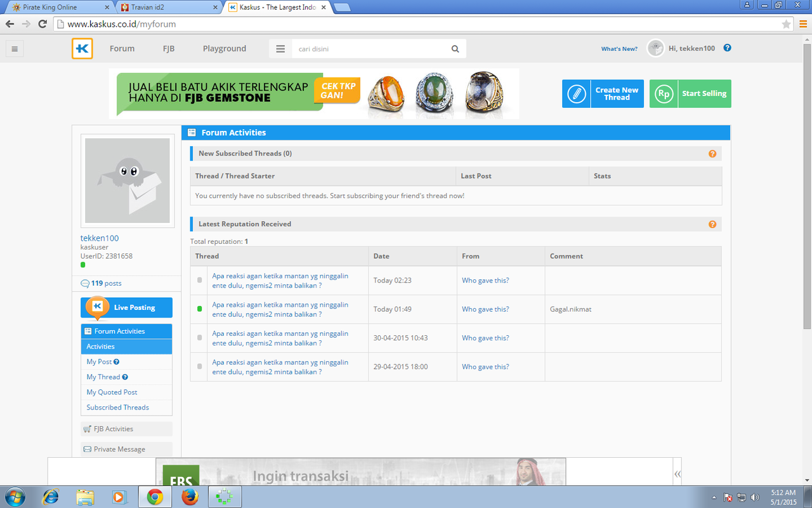Open Chrome menu icon
Screen dimensions: 812x508
802,24
